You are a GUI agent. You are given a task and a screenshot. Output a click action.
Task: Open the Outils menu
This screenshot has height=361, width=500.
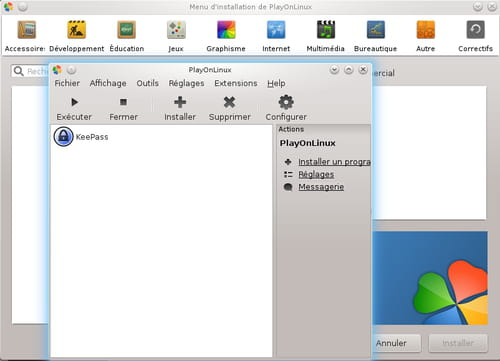[x=148, y=83]
